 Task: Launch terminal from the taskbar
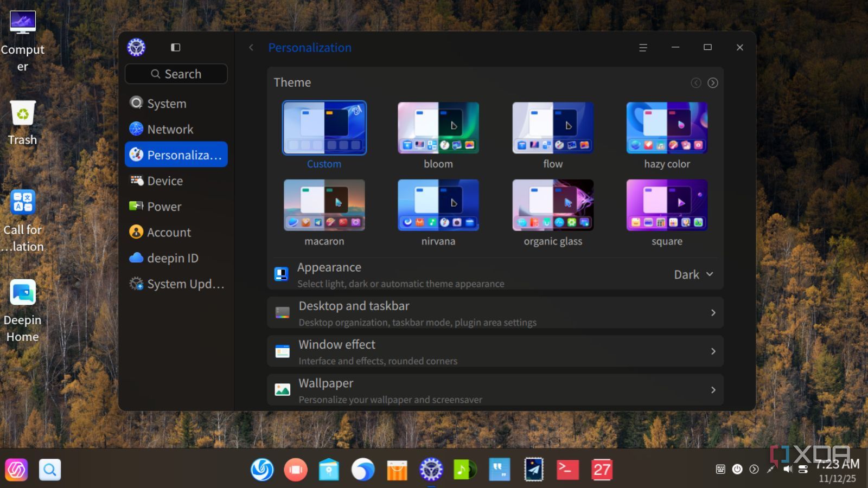[567, 470]
